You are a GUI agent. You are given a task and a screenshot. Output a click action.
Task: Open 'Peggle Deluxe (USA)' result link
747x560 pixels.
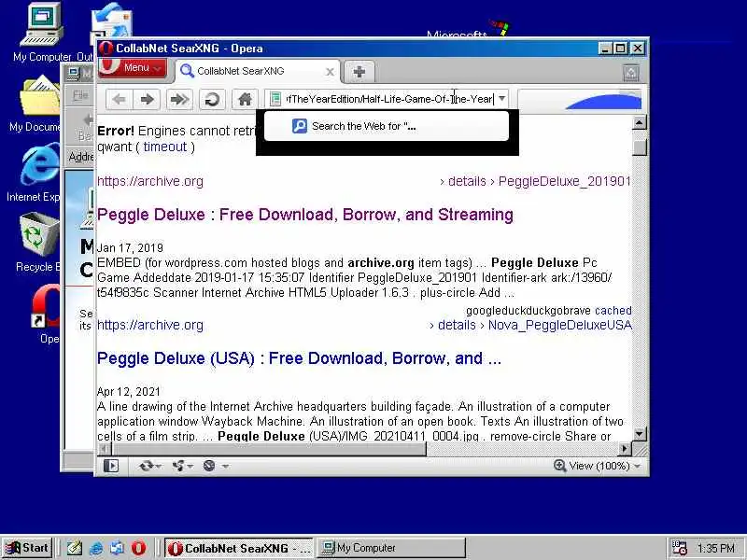[299, 358]
